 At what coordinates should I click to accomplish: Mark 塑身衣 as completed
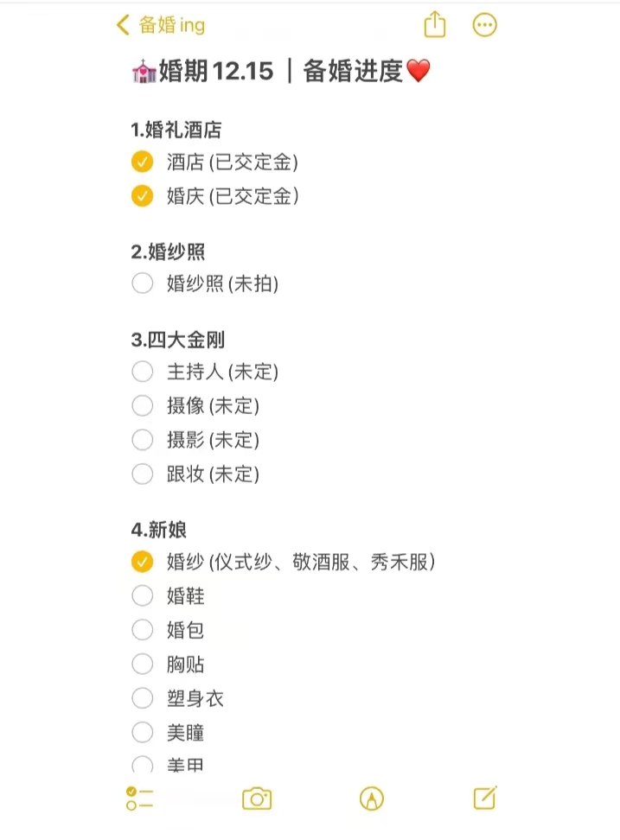[x=142, y=698]
